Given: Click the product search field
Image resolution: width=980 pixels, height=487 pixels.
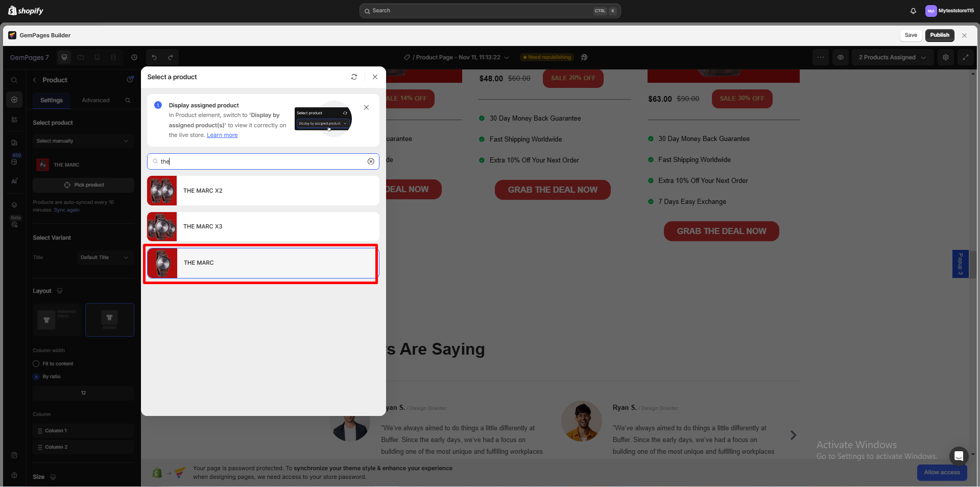Looking at the screenshot, I should pyautogui.click(x=263, y=161).
